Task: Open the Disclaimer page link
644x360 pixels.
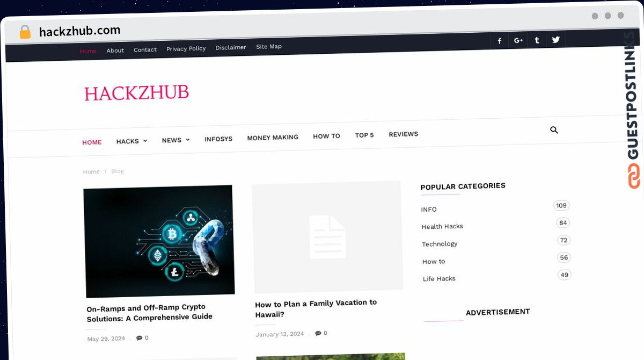Action: point(231,47)
